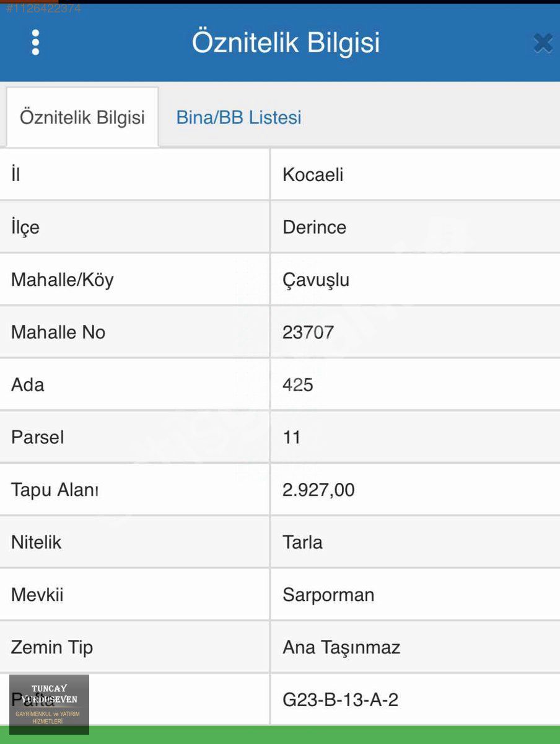Click the Tapu Alanı value 2.927,00
The height and width of the screenshot is (744, 560).
[318, 490]
